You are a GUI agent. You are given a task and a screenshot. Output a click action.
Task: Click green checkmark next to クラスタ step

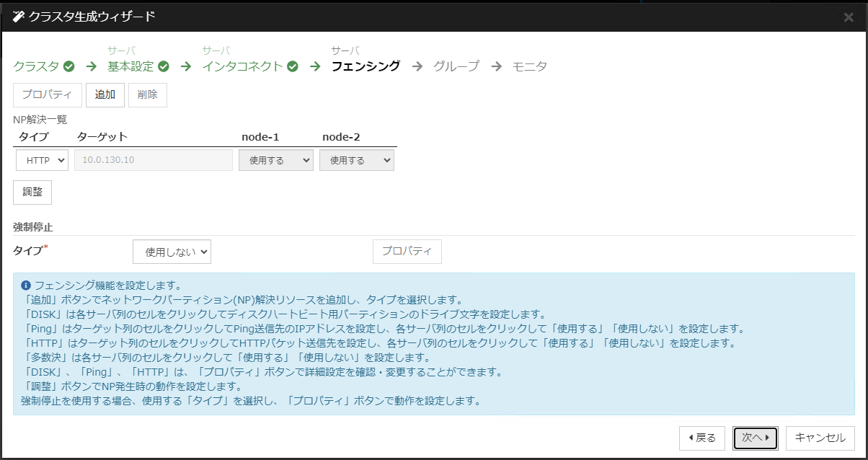[69, 66]
